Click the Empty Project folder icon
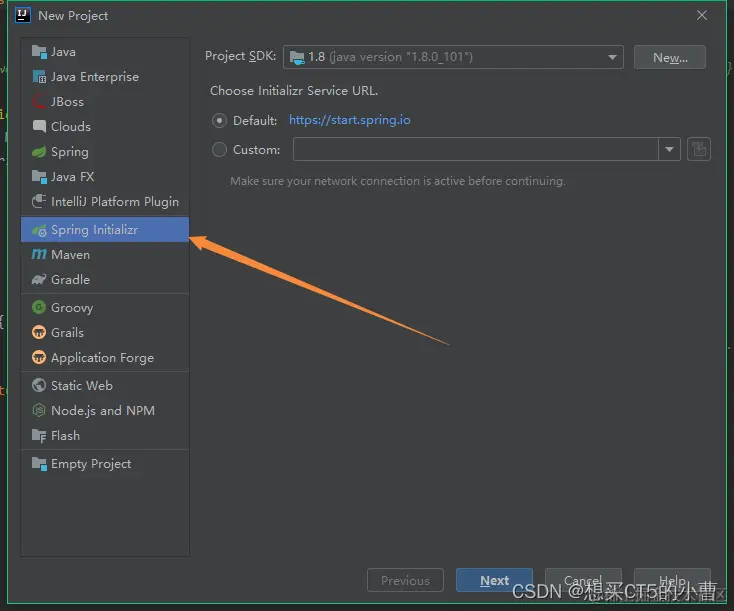The height and width of the screenshot is (611, 734). [x=39, y=464]
